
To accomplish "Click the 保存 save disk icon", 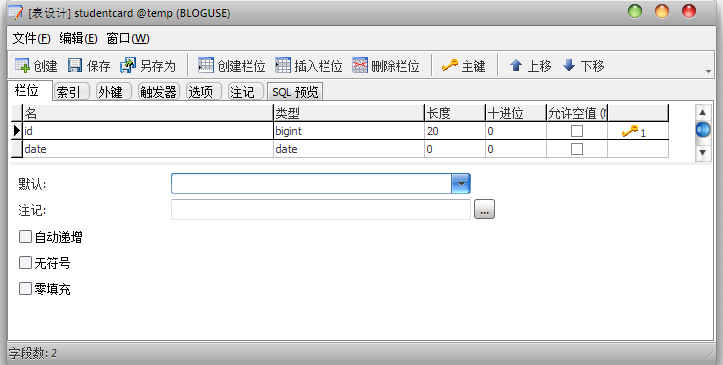I will 75,65.
